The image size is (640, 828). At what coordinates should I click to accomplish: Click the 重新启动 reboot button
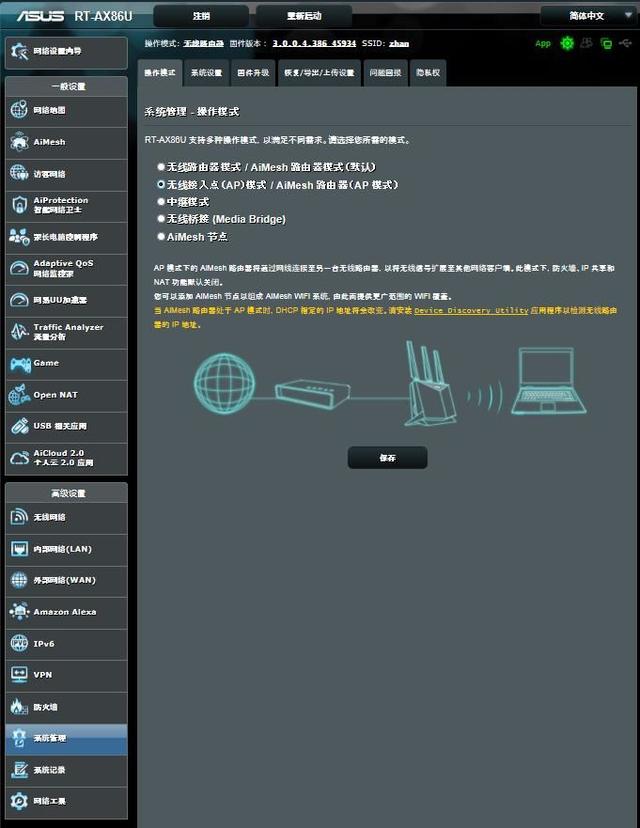pyautogui.click(x=304, y=16)
